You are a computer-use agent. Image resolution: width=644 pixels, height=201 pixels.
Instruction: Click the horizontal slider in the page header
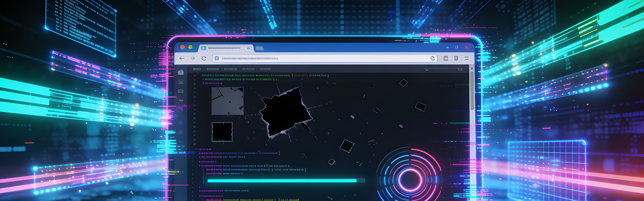pyautogui.click(x=443, y=69)
